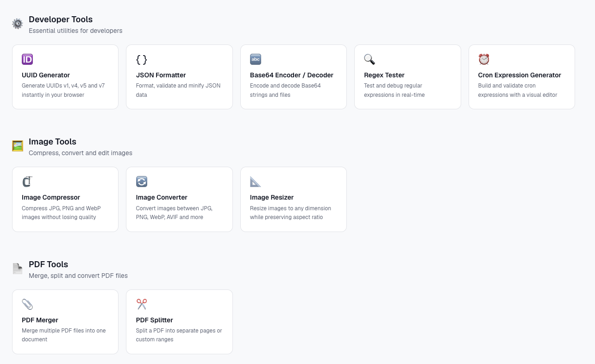This screenshot has width=595, height=364.
Task: Click the Image Tools section heading
Action: coord(52,142)
